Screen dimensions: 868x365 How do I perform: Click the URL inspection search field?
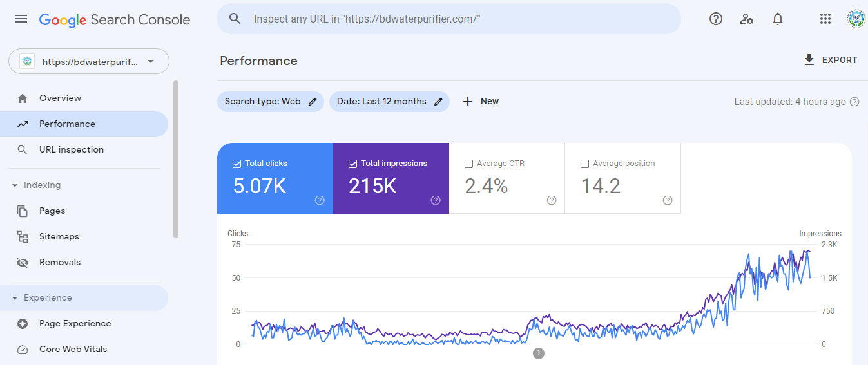point(451,19)
